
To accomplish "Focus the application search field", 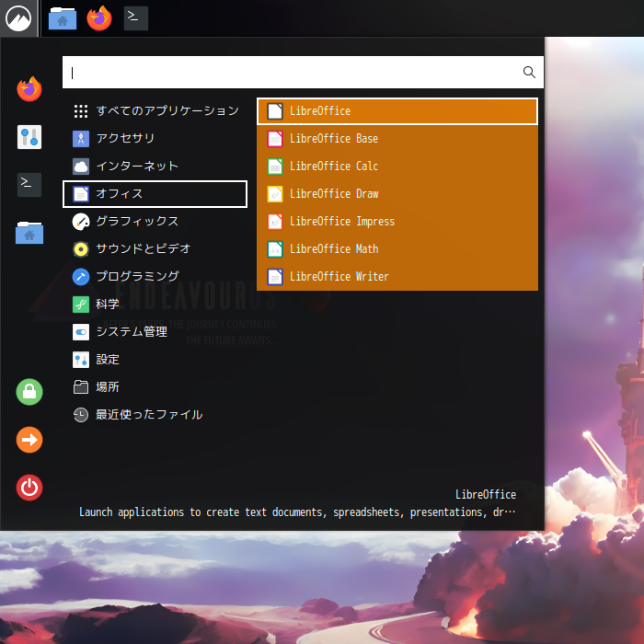I will tap(303, 73).
